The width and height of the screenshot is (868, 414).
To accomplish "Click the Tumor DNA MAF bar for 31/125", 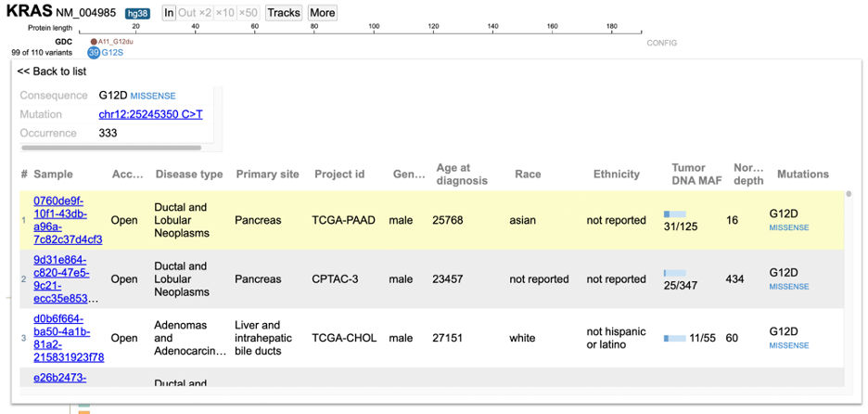I will (x=673, y=214).
